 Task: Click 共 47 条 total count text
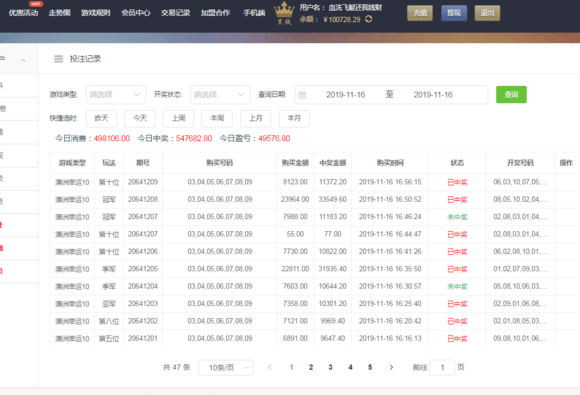(176, 367)
